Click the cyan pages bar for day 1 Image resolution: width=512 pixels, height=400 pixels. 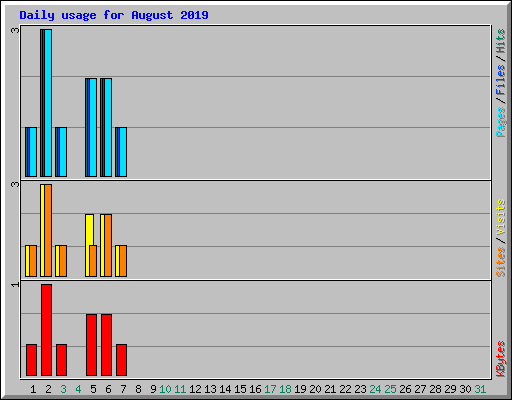click(33, 152)
